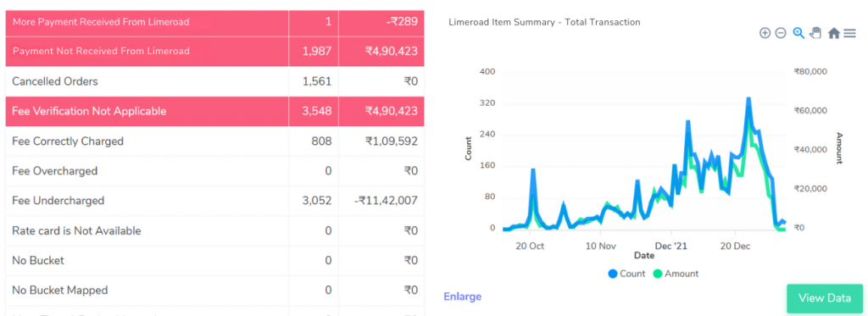Click the Fee Overcharged row
Screen dimensions: 868x316
pyautogui.click(x=214, y=171)
